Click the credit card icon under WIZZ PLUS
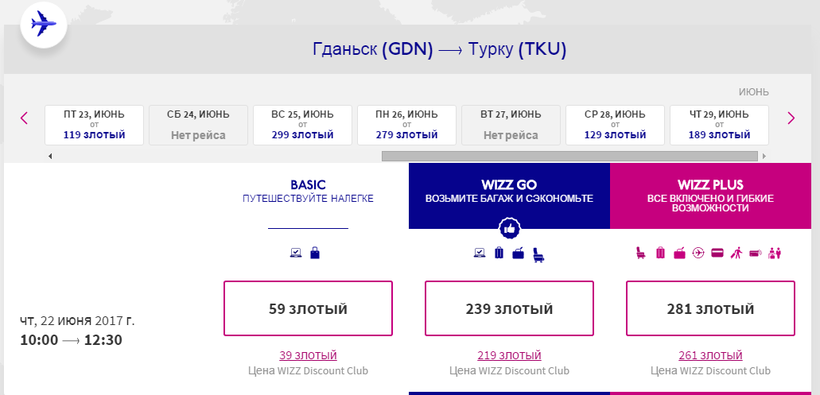Viewport: 820px width, 395px height. click(x=718, y=253)
